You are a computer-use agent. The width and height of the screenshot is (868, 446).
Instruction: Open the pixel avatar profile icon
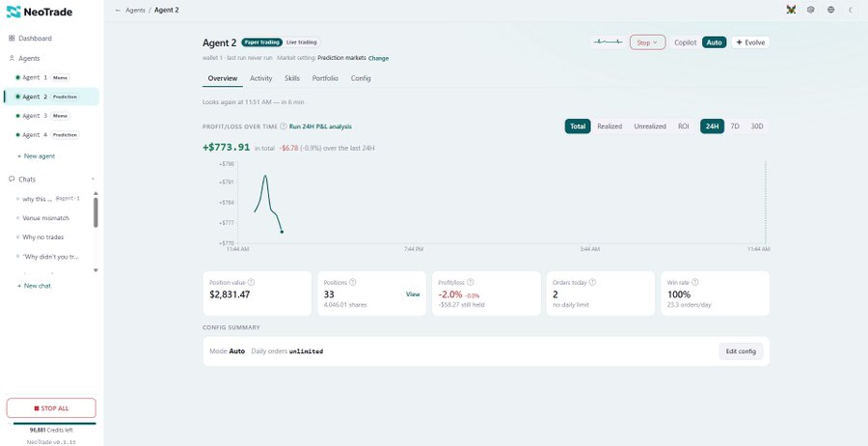[x=791, y=10]
